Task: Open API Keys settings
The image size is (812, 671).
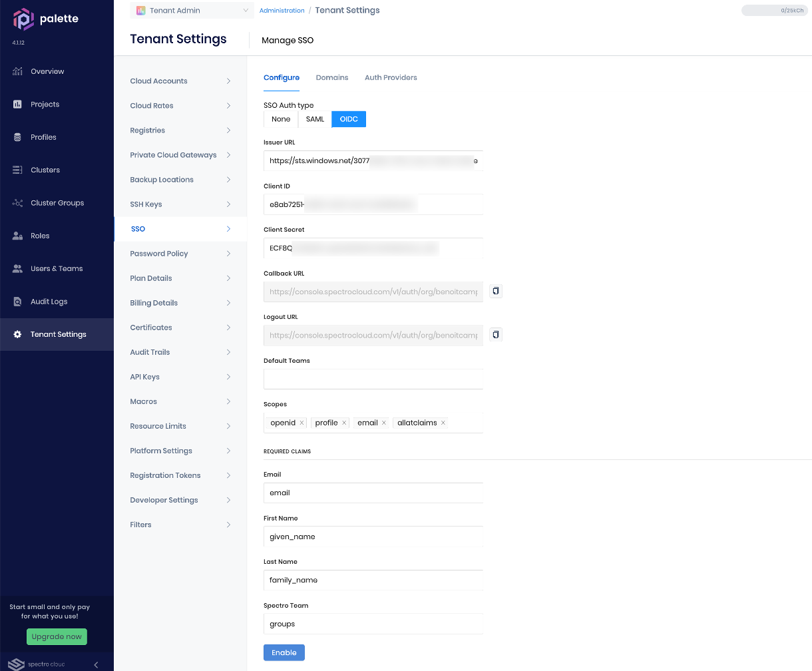Action: 180,377
